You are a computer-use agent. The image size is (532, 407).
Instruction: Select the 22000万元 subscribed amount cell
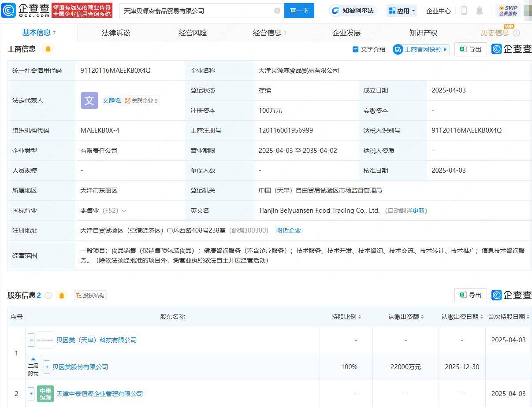pyautogui.click(x=406, y=367)
